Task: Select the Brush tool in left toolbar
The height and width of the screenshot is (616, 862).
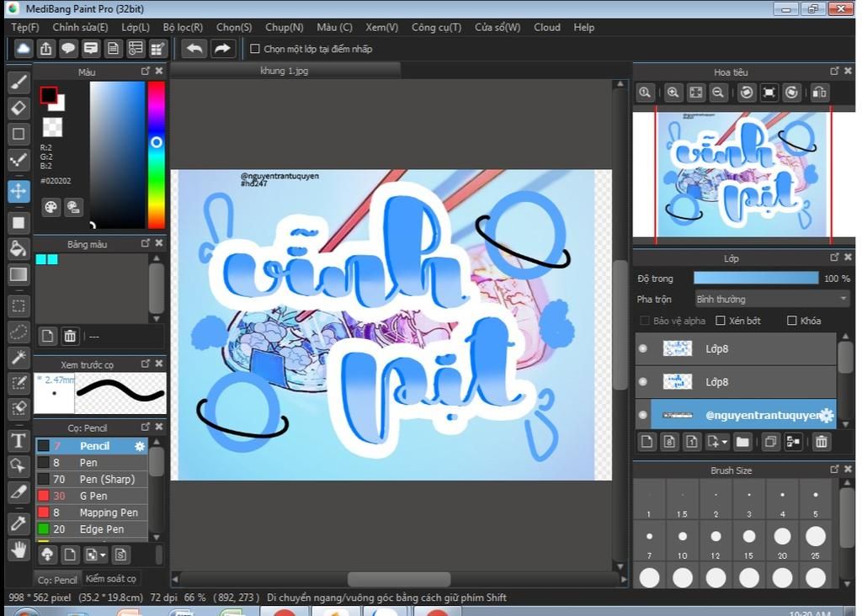Action: 19,82
